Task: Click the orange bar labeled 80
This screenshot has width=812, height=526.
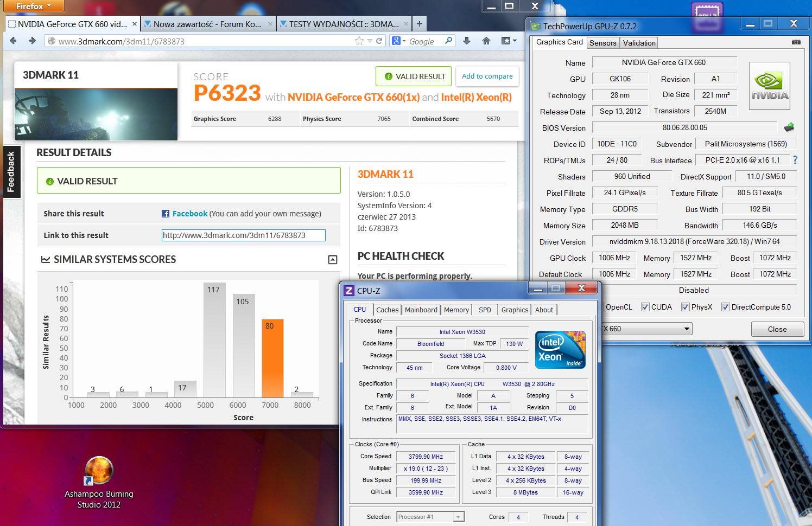Action: point(272,358)
